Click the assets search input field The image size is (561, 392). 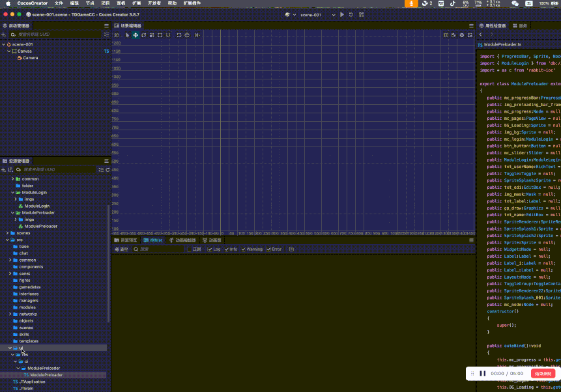(x=56, y=169)
